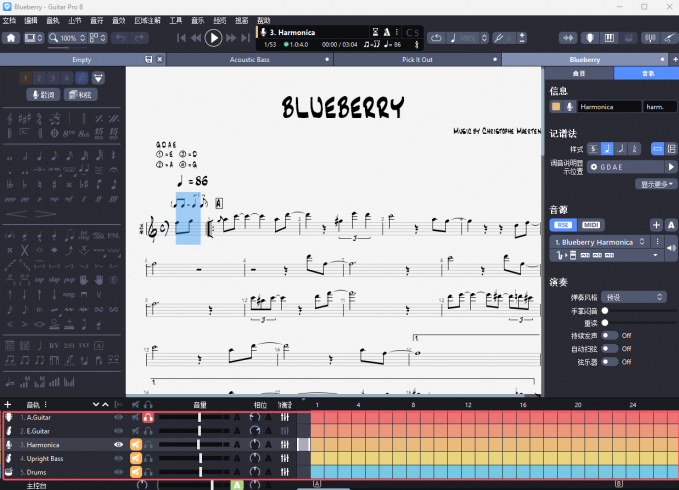Open the Acoustic Bass document tab
Viewport: 679px width, 490px height.
(248, 60)
